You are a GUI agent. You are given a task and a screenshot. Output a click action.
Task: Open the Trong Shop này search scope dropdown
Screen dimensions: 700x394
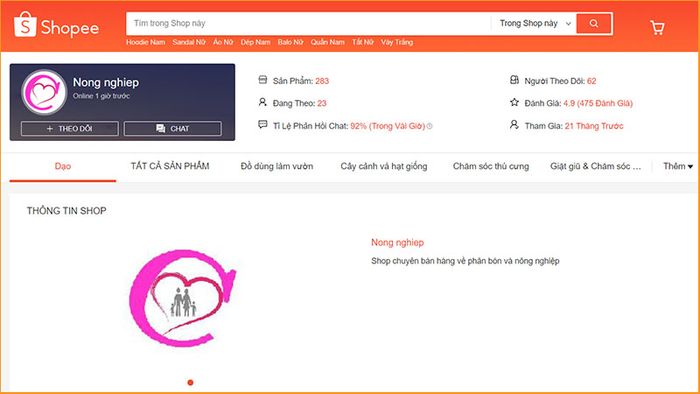(x=534, y=24)
